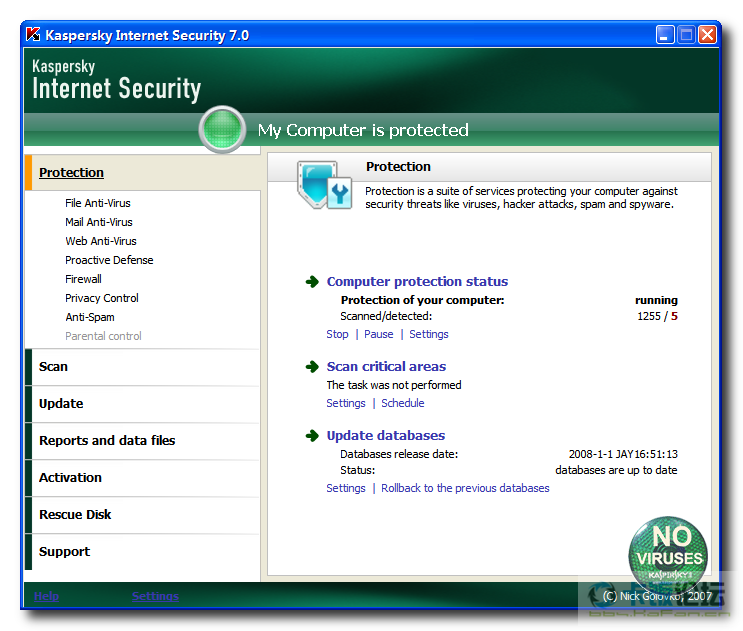This screenshot has height=631, width=743.
Task: Open Settings under Scan critical areas
Action: [345, 403]
